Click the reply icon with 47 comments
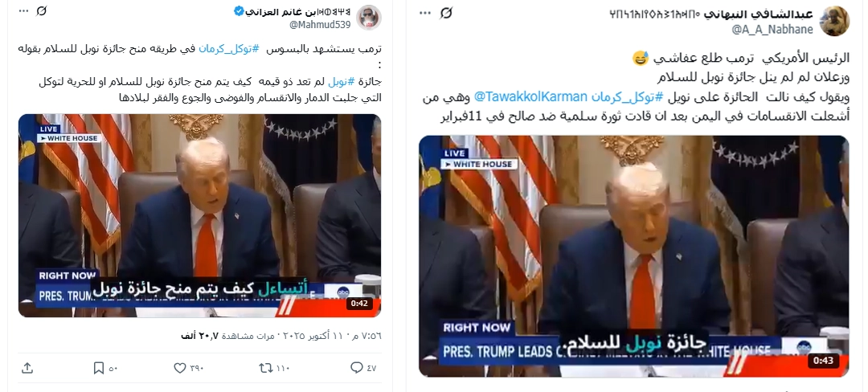This screenshot has width=868, height=392. click(x=357, y=368)
